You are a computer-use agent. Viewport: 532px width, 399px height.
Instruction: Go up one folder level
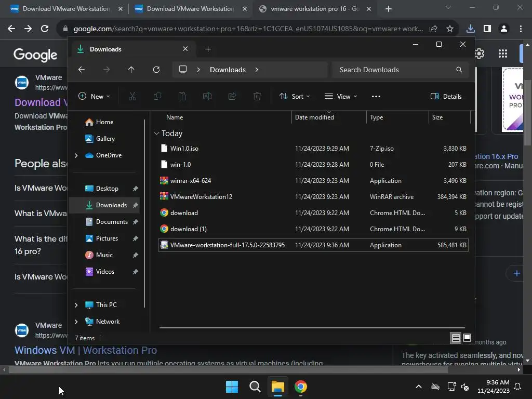pyautogui.click(x=131, y=70)
